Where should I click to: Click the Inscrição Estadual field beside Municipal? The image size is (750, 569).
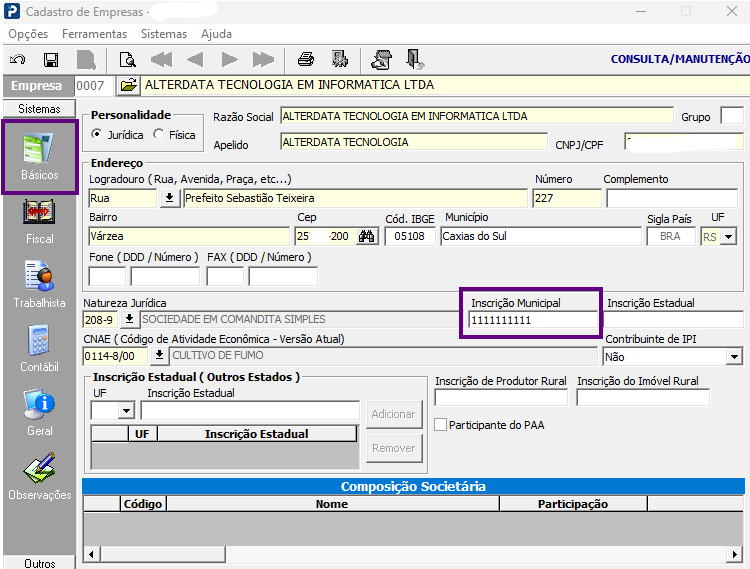[674, 320]
